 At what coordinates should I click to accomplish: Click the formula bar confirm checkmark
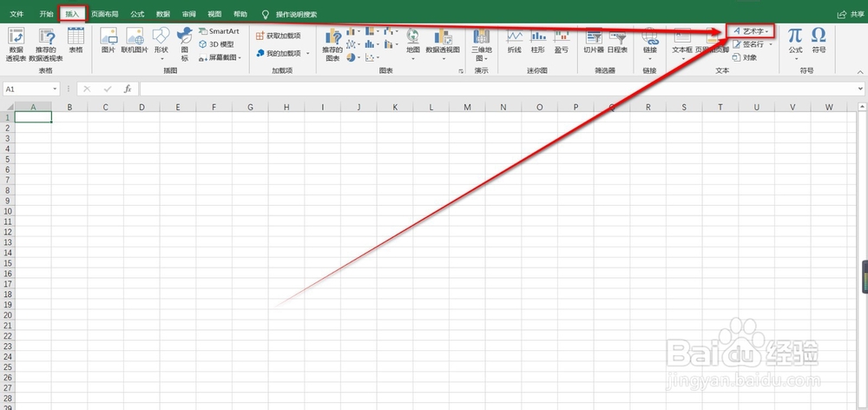[108, 89]
